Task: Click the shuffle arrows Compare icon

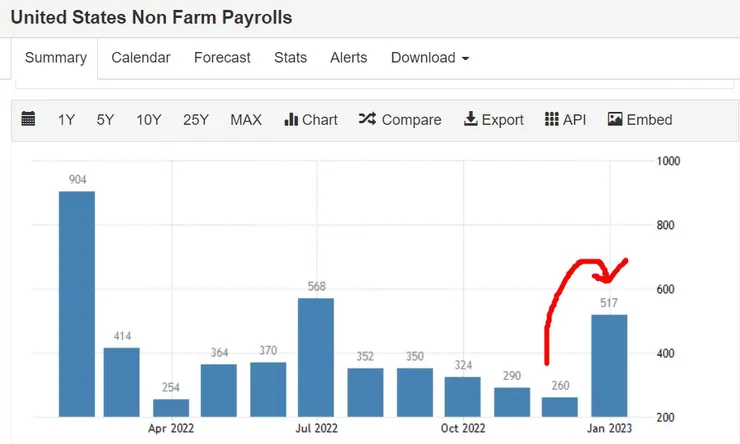Action: point(367,119)
